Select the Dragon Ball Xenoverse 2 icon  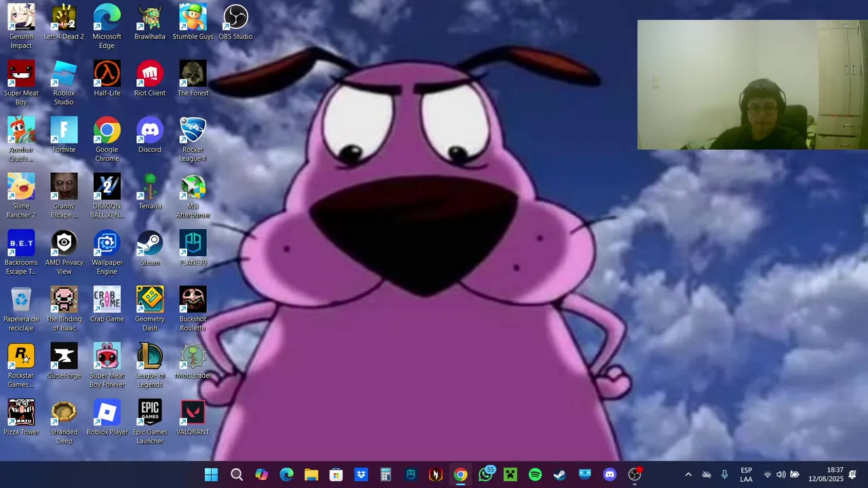pos(106,197)
